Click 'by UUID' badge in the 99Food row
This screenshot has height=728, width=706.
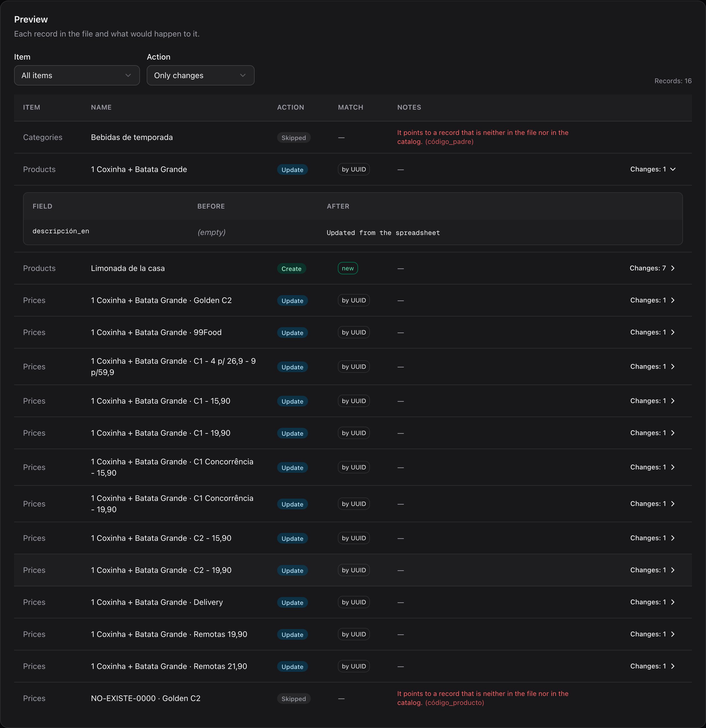click(354, 333)
